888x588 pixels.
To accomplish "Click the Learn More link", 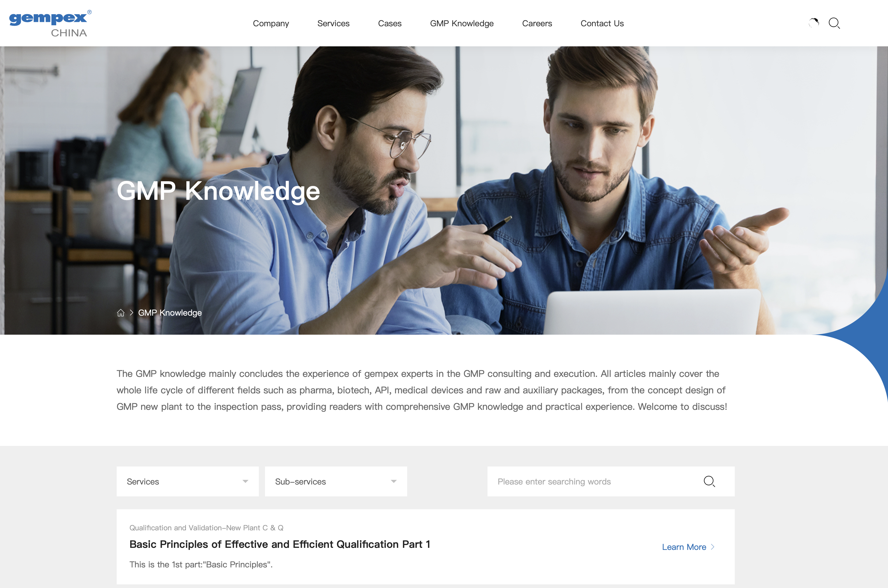I will tap(684, 547).
